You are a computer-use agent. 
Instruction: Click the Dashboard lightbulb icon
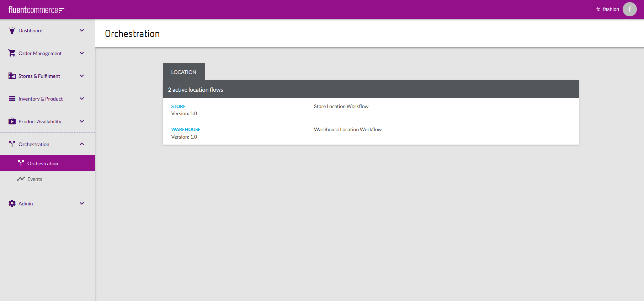tap(12, 30)
